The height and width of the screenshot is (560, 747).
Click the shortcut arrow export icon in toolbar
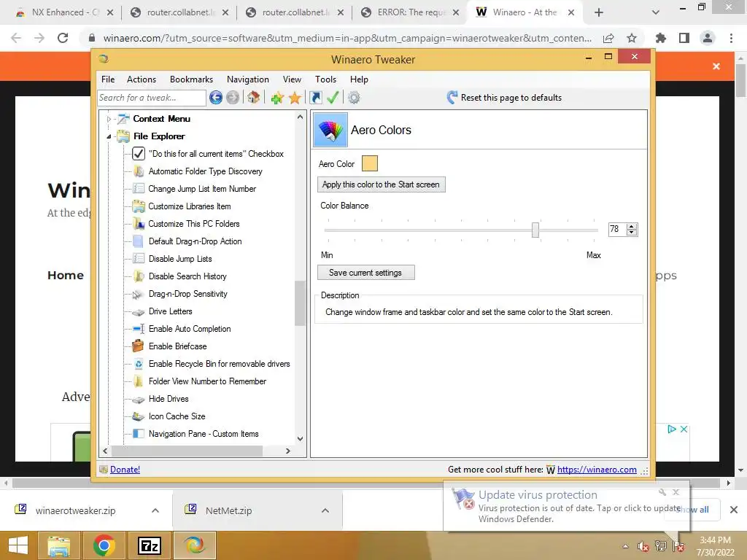(x=315, y=98)
